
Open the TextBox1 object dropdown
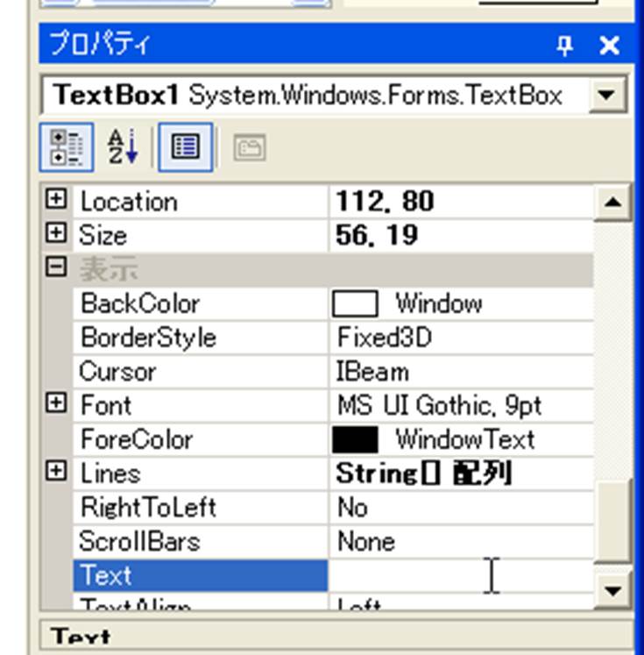pos(606,95)
